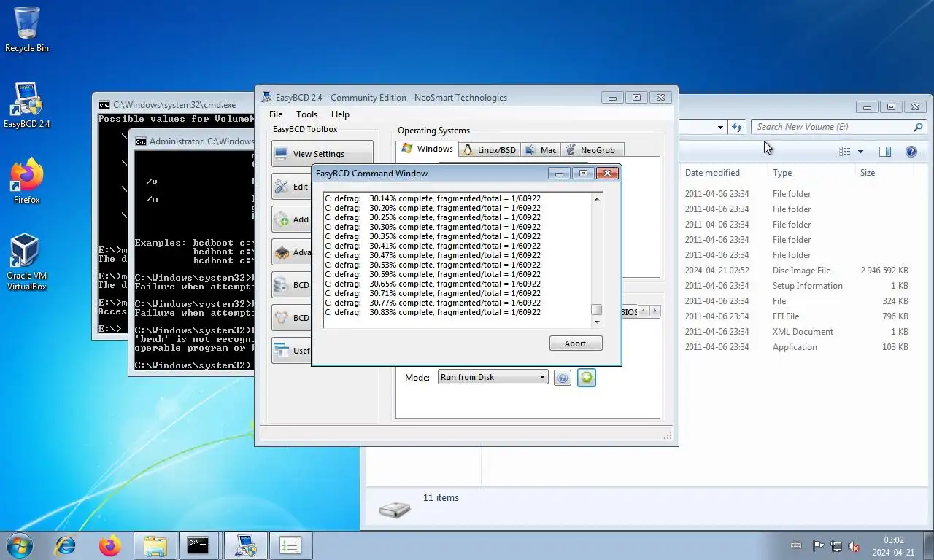Change the Explorer view with the views icon
Image resolution: width=934 pixels, height=560 pixels.
[x=845, y=152]
